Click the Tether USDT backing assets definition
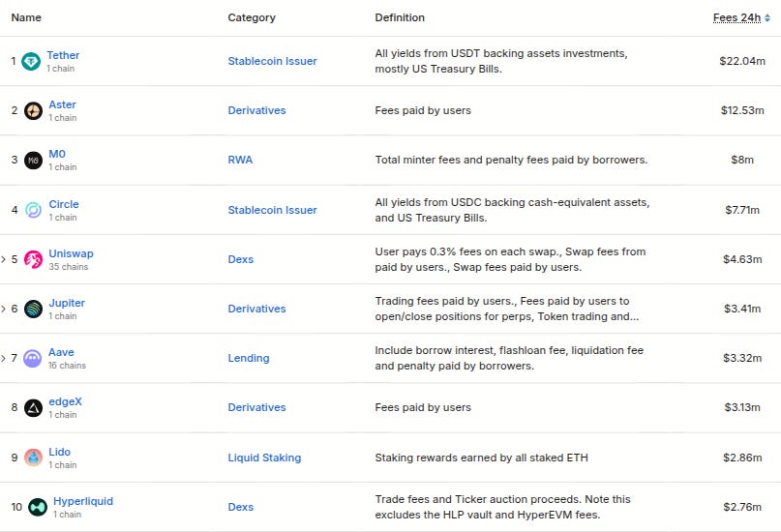Viewport: 781px width, 532px height. coord(501,61)
